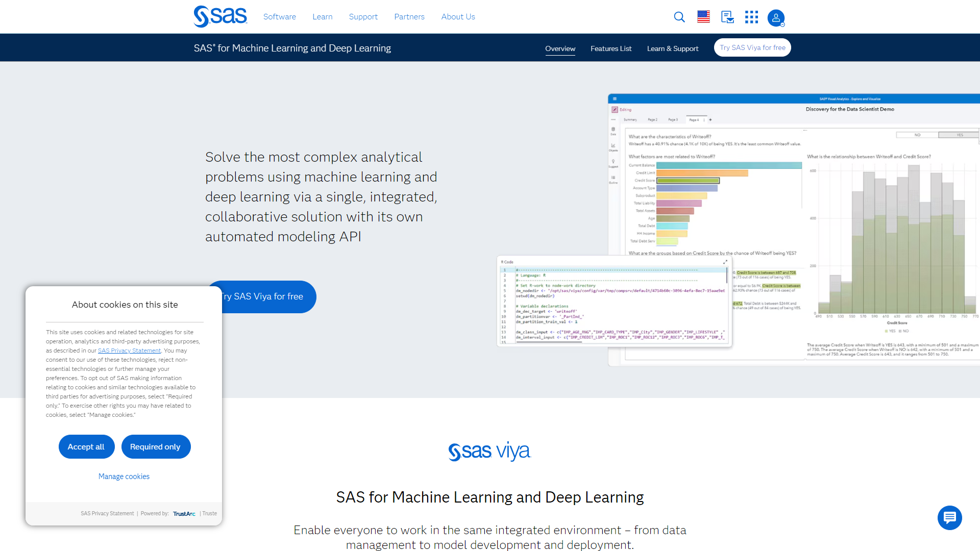Accept all cookies
This screenshot has height=551, width=980.
coord(86,446)
